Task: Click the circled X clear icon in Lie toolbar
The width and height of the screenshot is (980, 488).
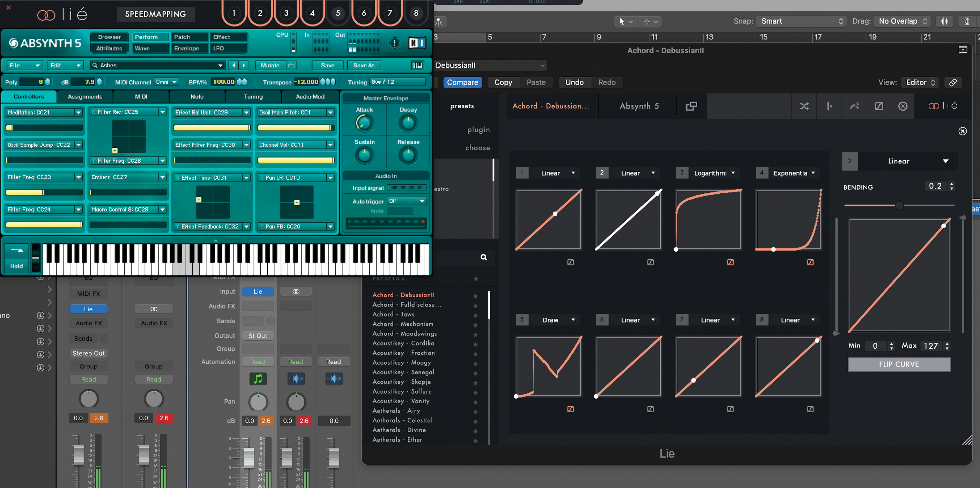Action: tap(903, 106)
